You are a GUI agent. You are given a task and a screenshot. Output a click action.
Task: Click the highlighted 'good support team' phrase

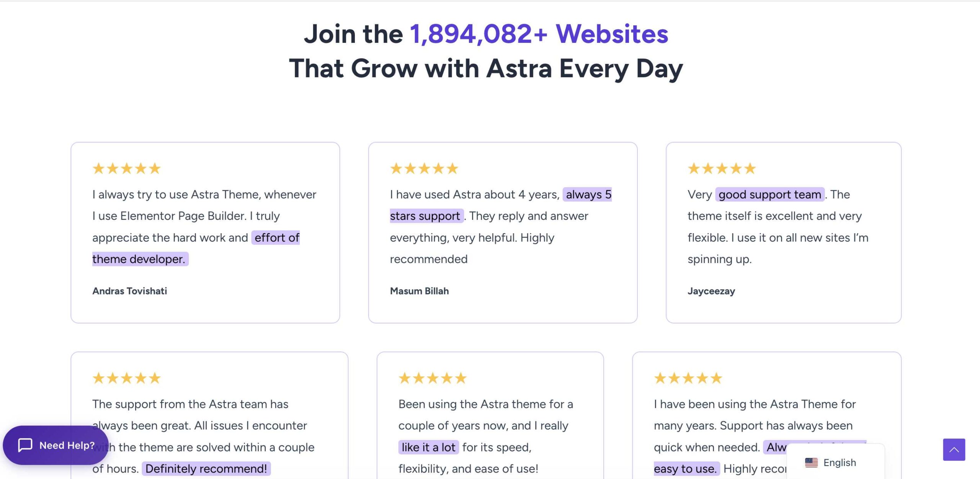click(x=770, y=195)
